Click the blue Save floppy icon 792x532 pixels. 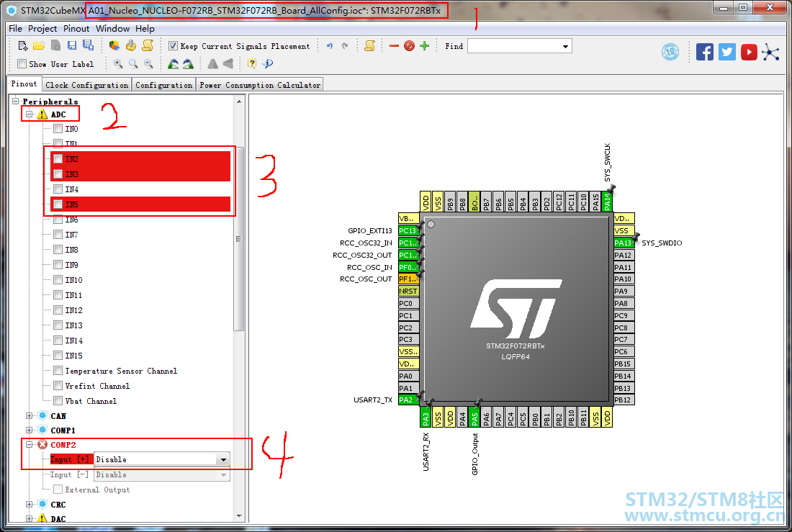(x=72, y=45)
